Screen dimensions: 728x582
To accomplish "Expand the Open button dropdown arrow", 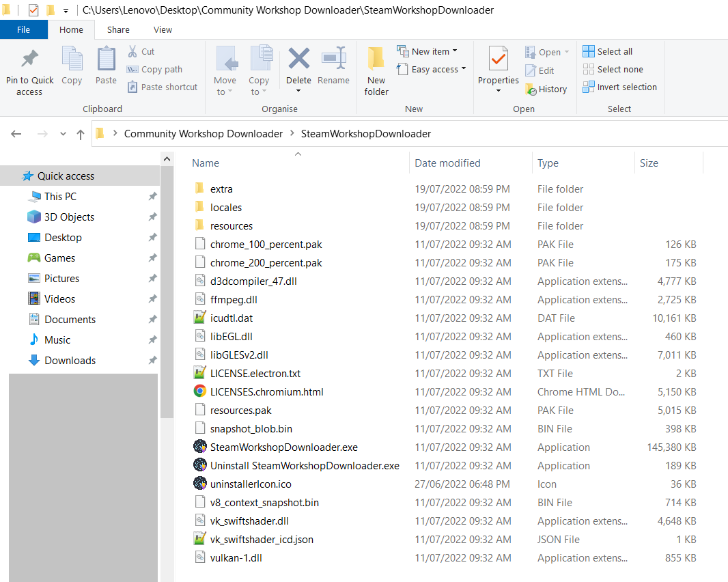I will [567, 52].
